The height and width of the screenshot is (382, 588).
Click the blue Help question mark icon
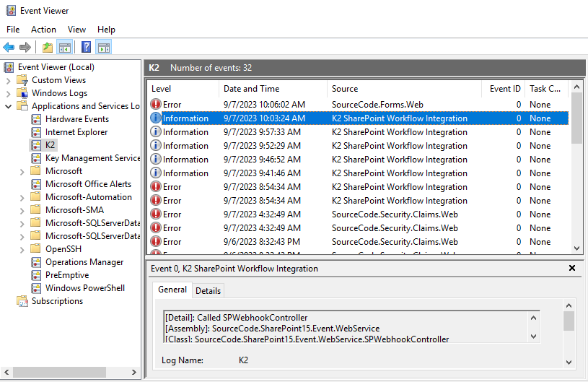[87, 47]
